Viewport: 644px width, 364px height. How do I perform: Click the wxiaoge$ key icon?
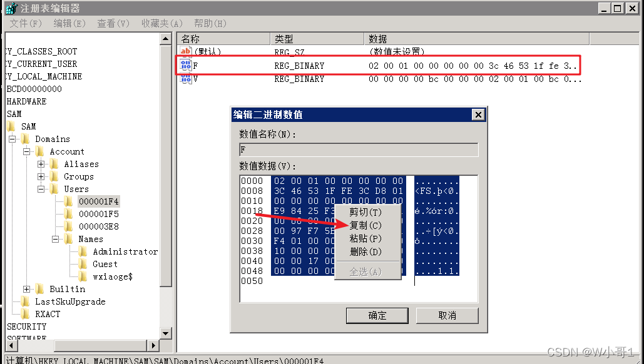tap(81, 276)
